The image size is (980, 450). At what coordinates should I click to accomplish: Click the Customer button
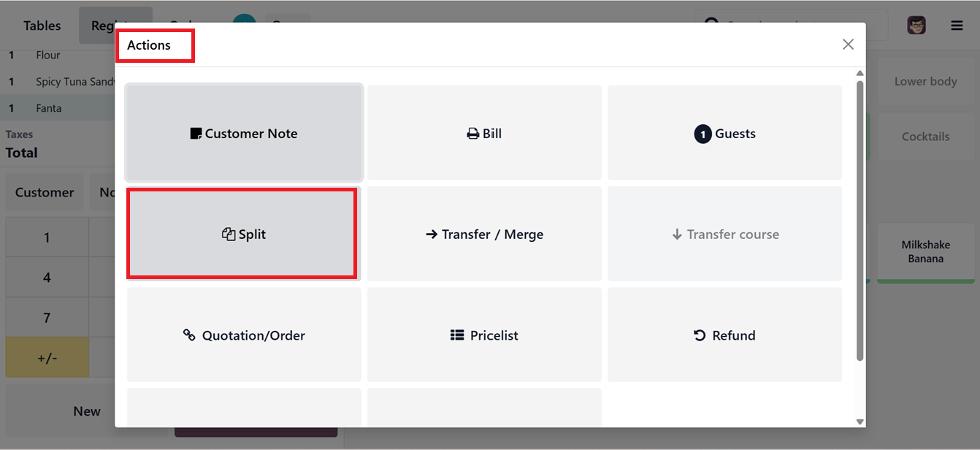pos(45,192)
